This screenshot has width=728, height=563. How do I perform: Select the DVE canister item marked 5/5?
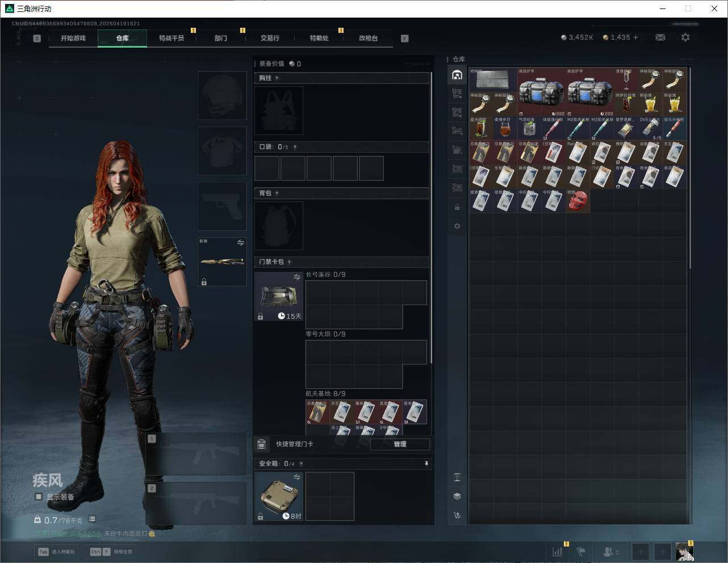pyautogui.click(x=651, y=129)
